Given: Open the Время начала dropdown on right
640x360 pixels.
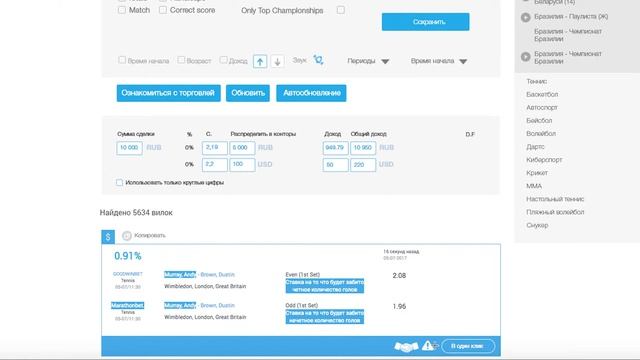Looking at the screenshot, I should (439, 61).
